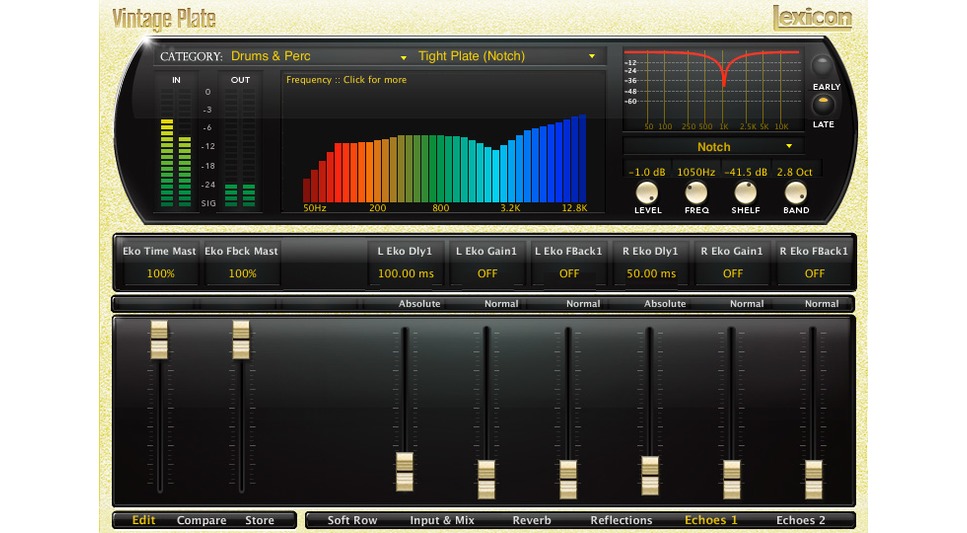This screenshot has height=533, width=967.
Task: Click the frequency spectrum analyzer display
Action: tap(443, 142)
